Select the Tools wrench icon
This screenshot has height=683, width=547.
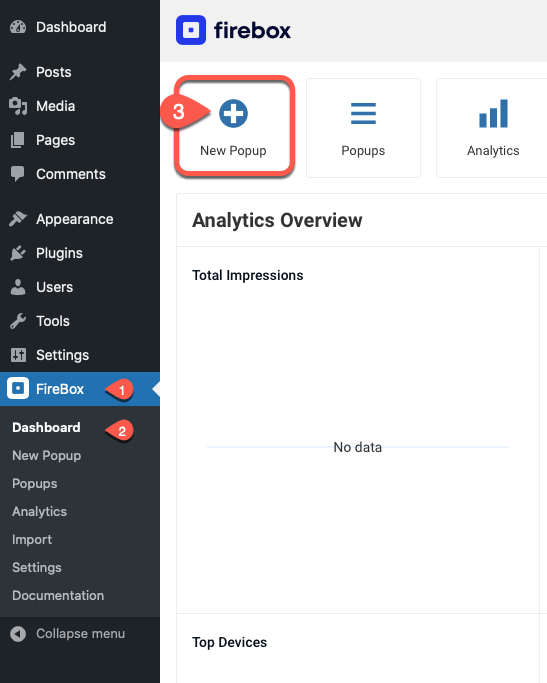(18, 321)
